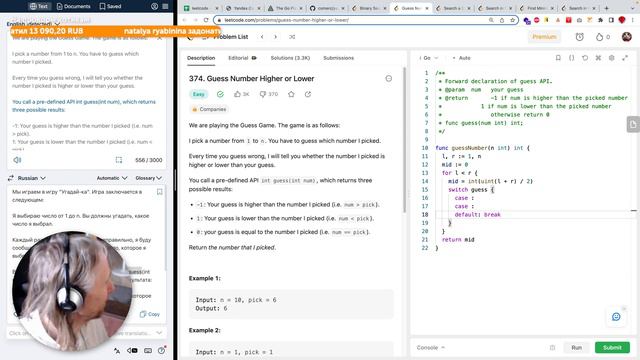This screenshot has height=360, width=640.
Task: Open the virtual keyboard icon in DeepL
Action: pyautogui.click(x=148, y=350)
